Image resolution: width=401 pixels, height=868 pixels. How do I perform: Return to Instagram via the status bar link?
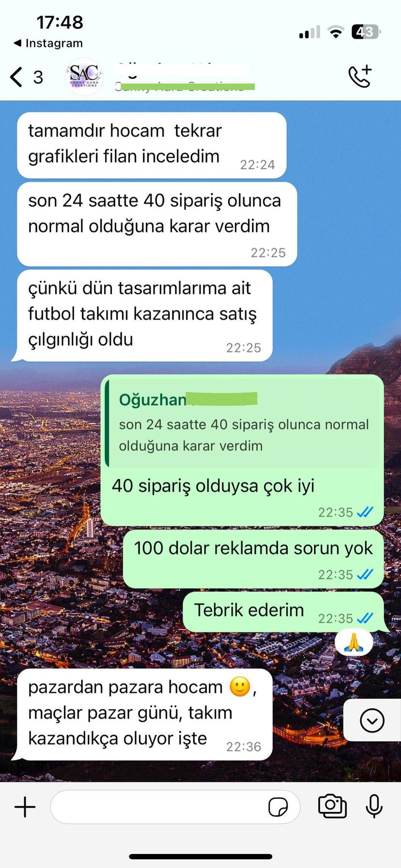(48, 43)
